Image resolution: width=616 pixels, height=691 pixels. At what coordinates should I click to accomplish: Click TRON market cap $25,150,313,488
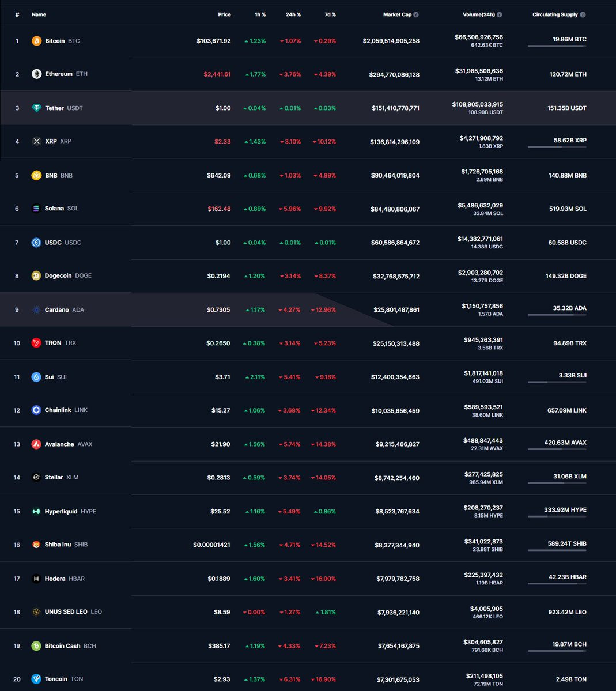pos(396,343)
